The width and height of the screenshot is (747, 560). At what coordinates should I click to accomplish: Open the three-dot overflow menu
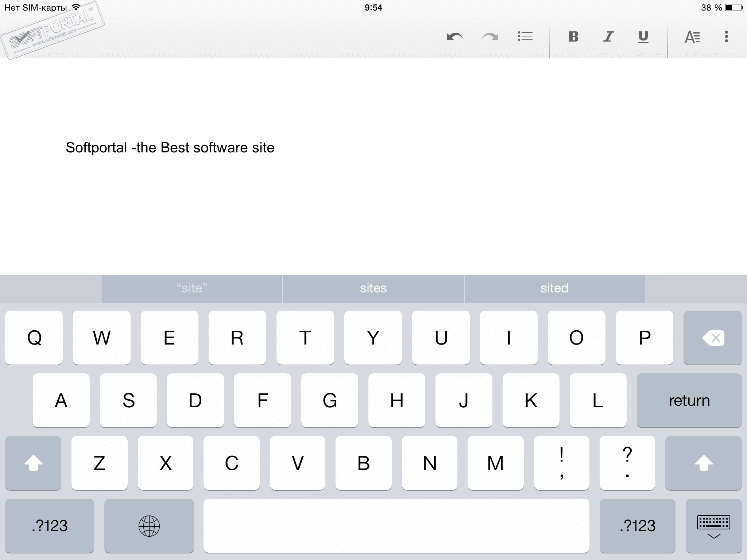coord(726,36)
